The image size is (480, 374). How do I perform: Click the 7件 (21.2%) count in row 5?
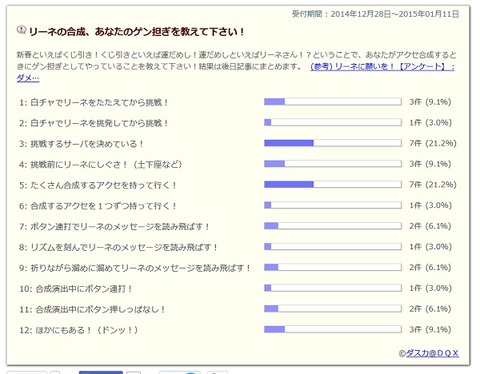click(433, 184)
